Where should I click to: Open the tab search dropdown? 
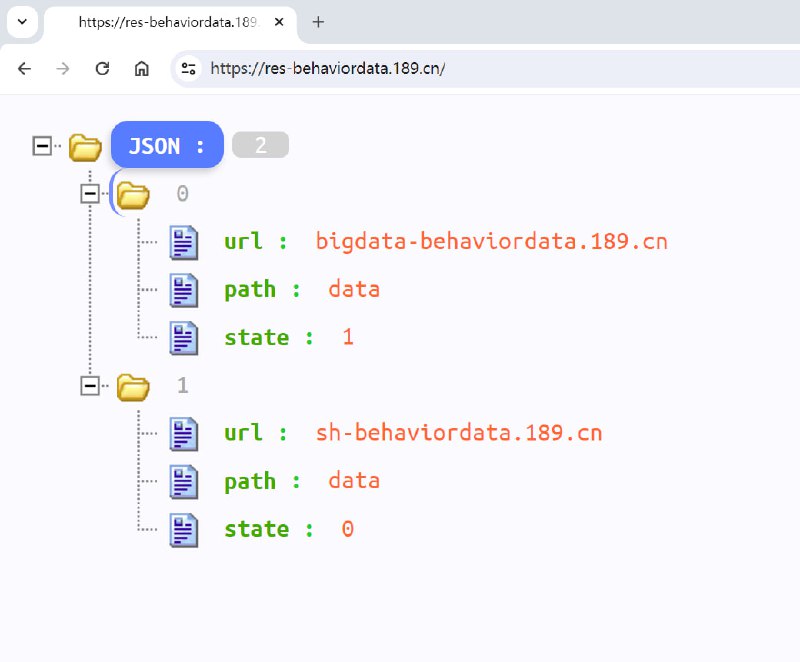(21, 21)
